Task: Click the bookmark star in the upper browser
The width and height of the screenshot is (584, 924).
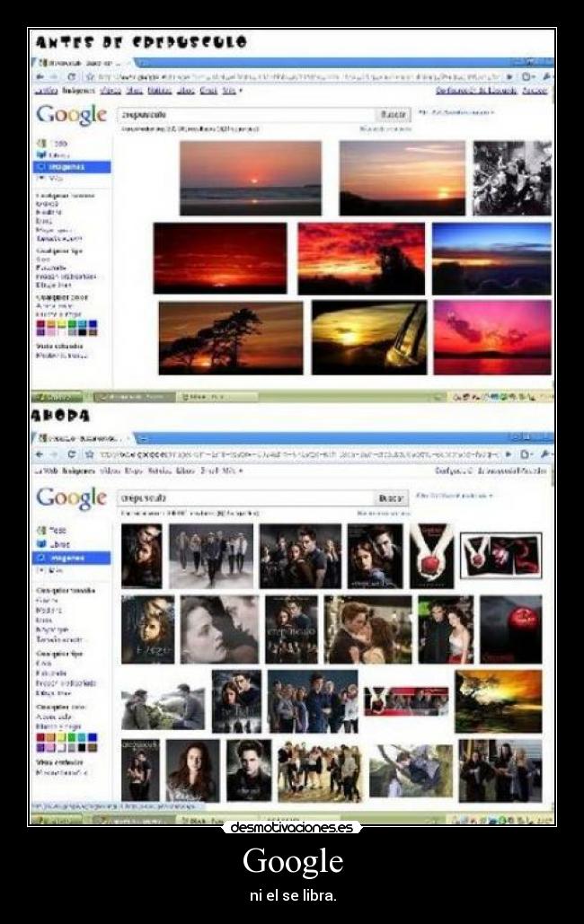Action: (x=90, y=76)
